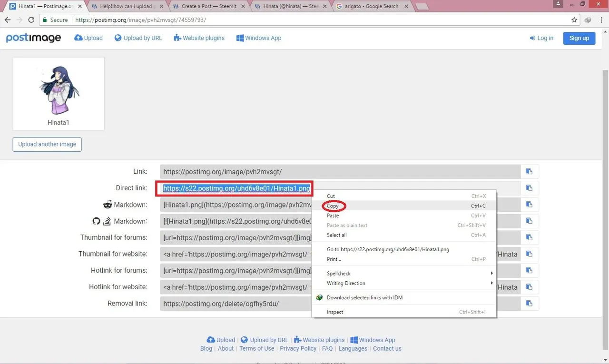Image resolution: width=609 pixels, height=364 pixels.
Task: Click the extension icon beside the bookmark star
Action: pyautogui.click(x=589, y=20)
